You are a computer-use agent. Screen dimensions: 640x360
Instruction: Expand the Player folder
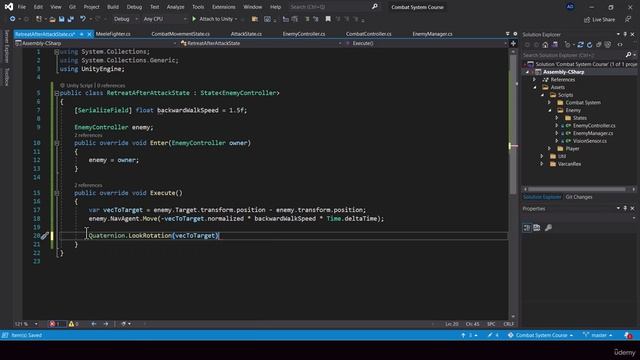click(x=550, y=149)
